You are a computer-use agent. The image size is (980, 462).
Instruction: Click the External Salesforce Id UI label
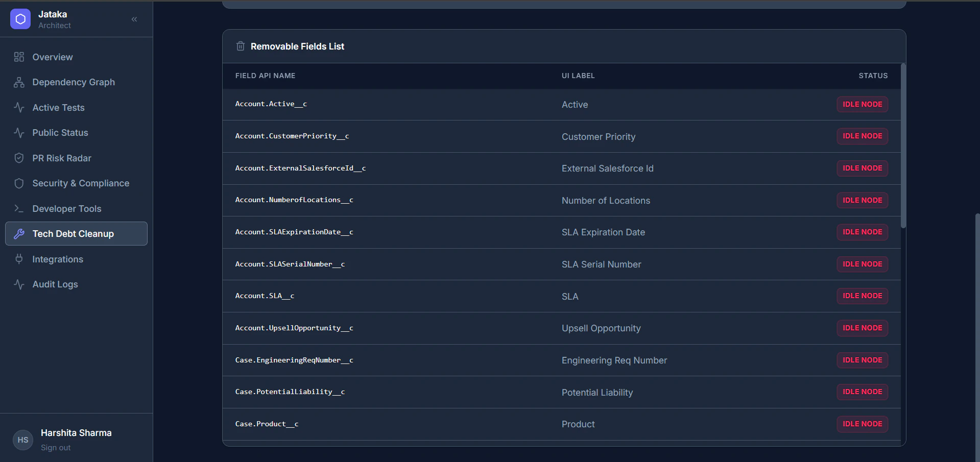(x=608, y=168)
